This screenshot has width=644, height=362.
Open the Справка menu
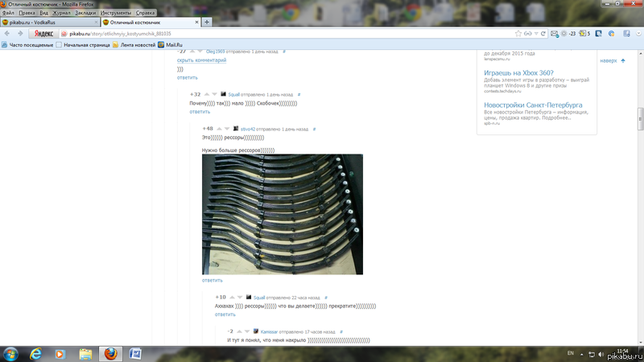145,13
